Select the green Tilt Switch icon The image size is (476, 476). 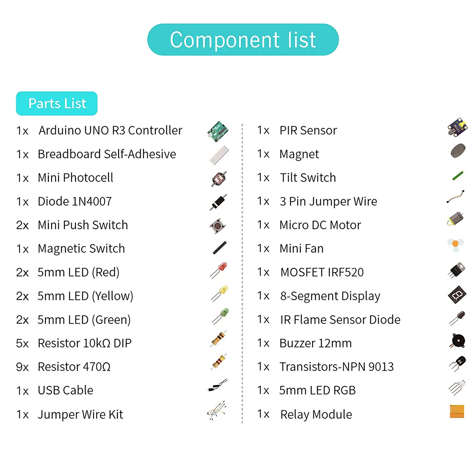458,175
